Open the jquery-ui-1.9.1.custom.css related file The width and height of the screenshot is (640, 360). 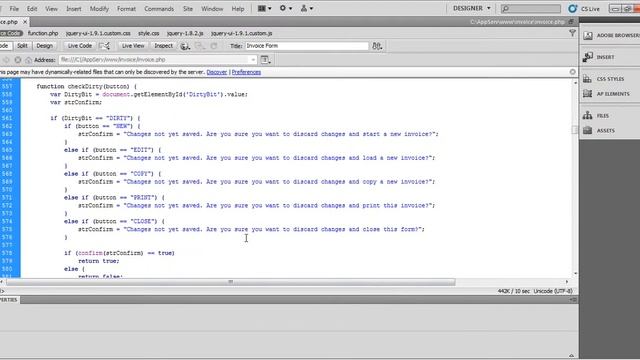tap(98, 33)
